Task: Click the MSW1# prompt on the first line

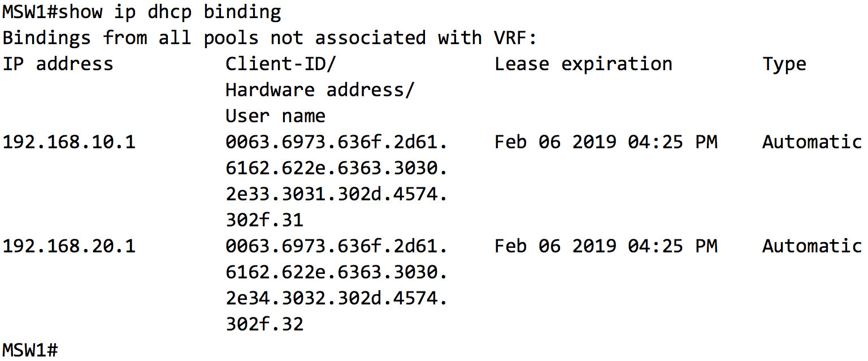Action: pos(29,12)
